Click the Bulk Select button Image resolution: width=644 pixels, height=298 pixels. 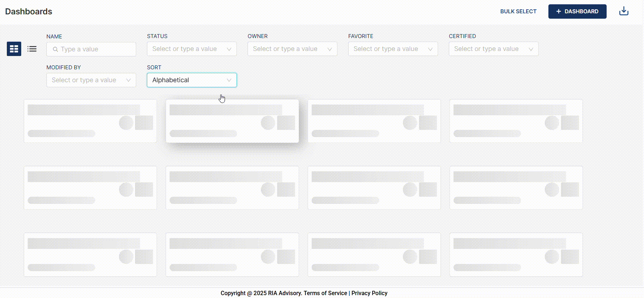point(518,11)
